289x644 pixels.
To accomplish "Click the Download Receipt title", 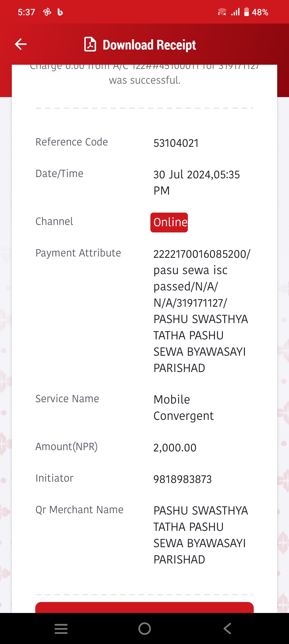I will tap(149, 45).
